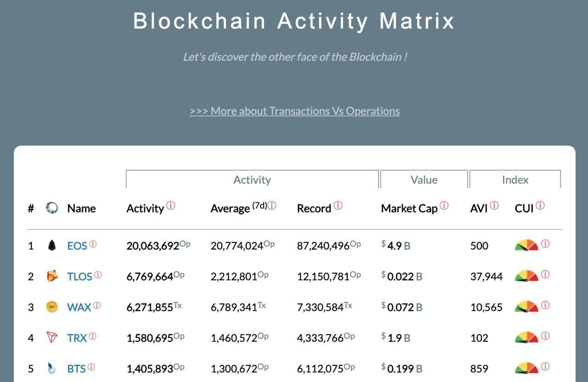Open the TLOS blockchain name link
588x382 pixels.
[80, 276]
